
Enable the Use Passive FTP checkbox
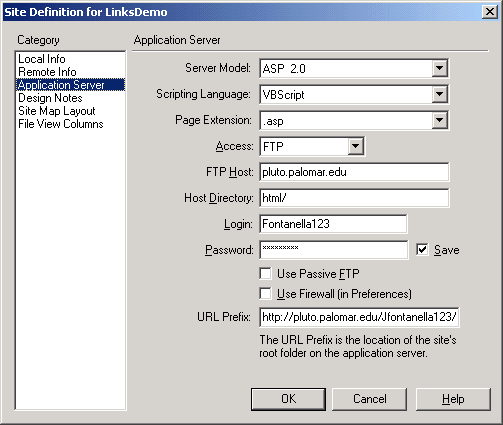tap(265, 274)
